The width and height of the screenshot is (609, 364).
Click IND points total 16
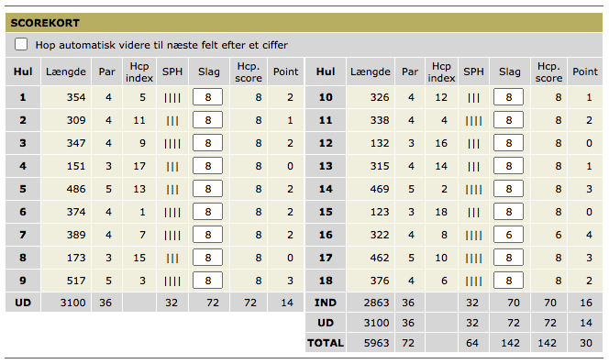pyautogui.click(x=586, y=303)
